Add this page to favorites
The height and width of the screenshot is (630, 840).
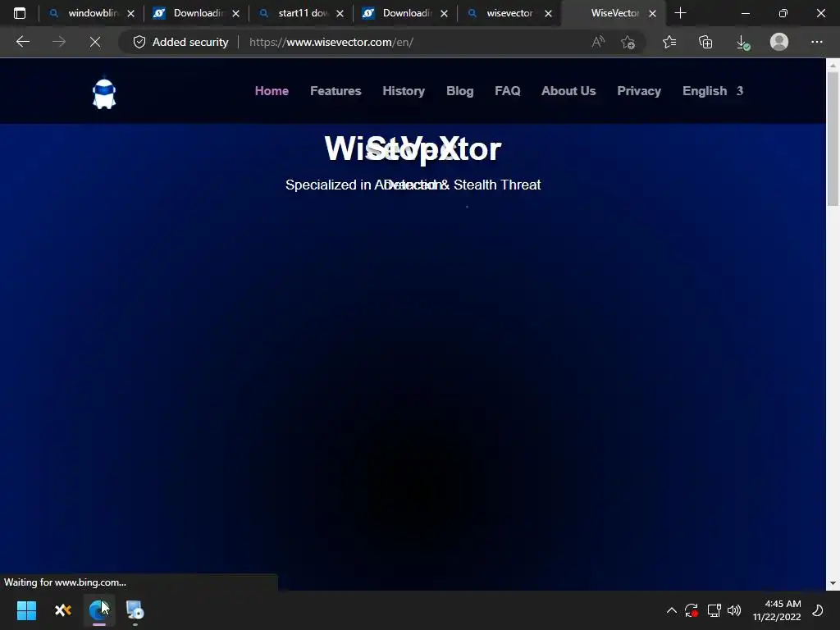pyautogui.click(x=628, y=42)
